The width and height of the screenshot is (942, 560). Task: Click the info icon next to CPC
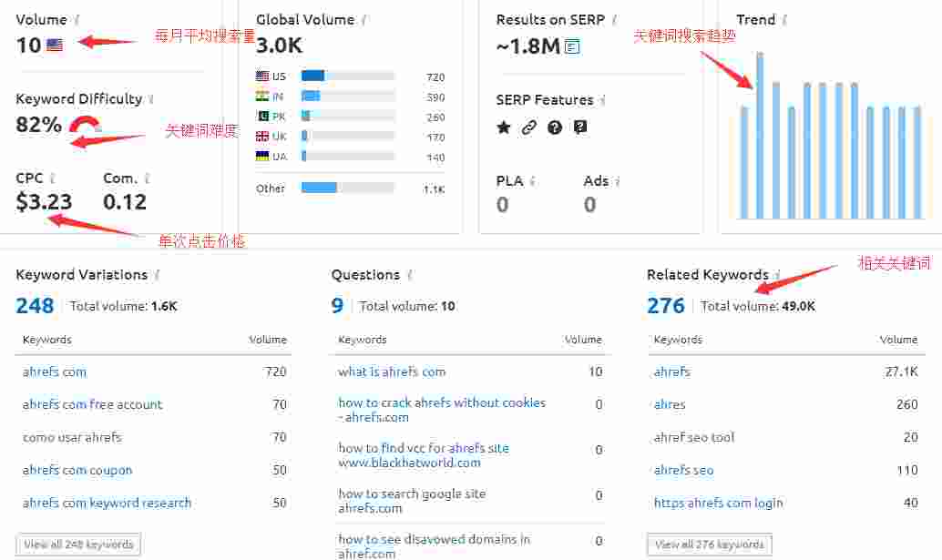(53, 178)
